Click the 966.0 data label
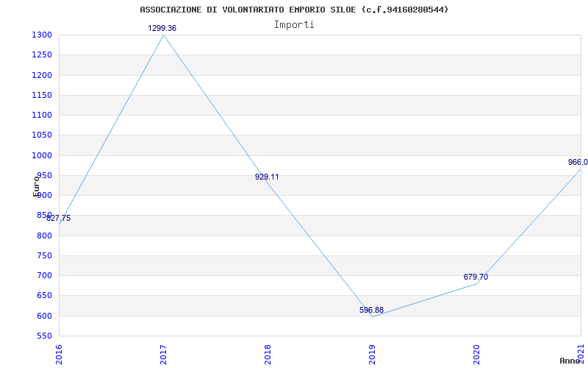588x368 pixels. point(578,162)
